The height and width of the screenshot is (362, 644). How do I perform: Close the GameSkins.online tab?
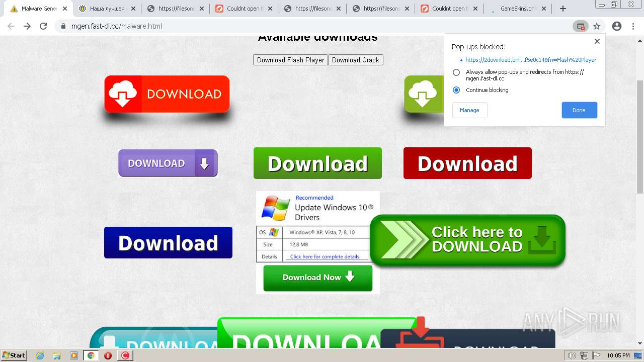[544, 9]
